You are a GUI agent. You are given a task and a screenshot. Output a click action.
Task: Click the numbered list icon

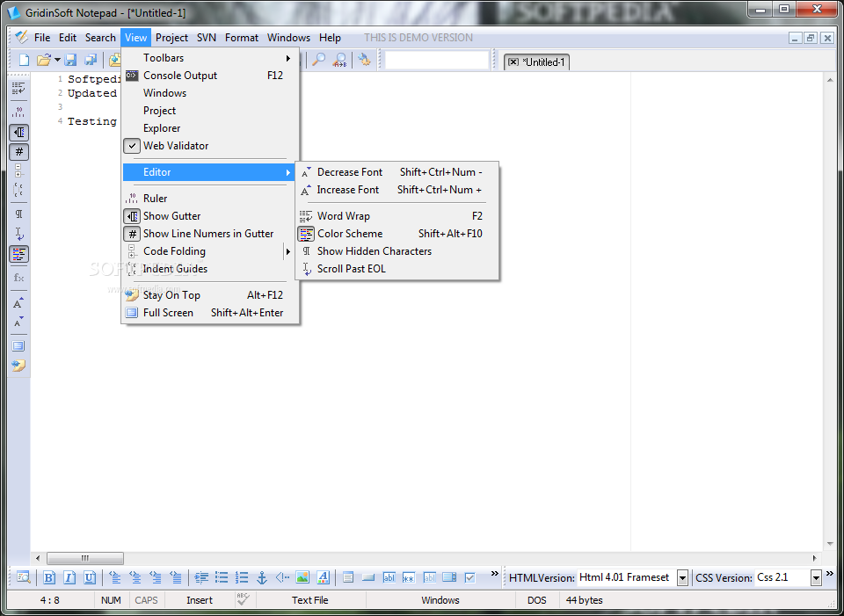pyautogui.click(x=242, y=578)
